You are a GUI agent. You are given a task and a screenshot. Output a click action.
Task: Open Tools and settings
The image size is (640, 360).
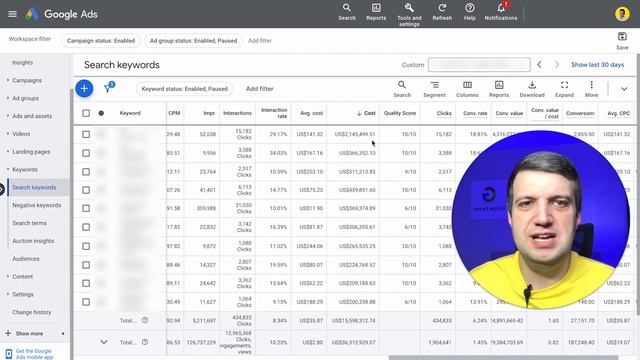click(x=409, y=15)
